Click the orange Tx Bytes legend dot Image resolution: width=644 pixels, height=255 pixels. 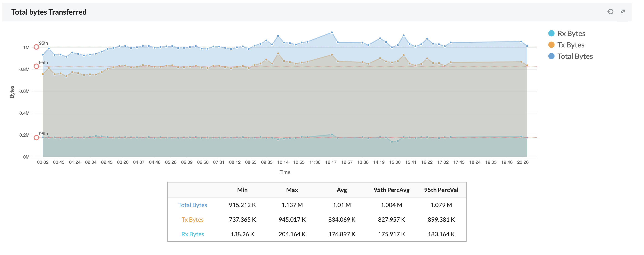552,45
